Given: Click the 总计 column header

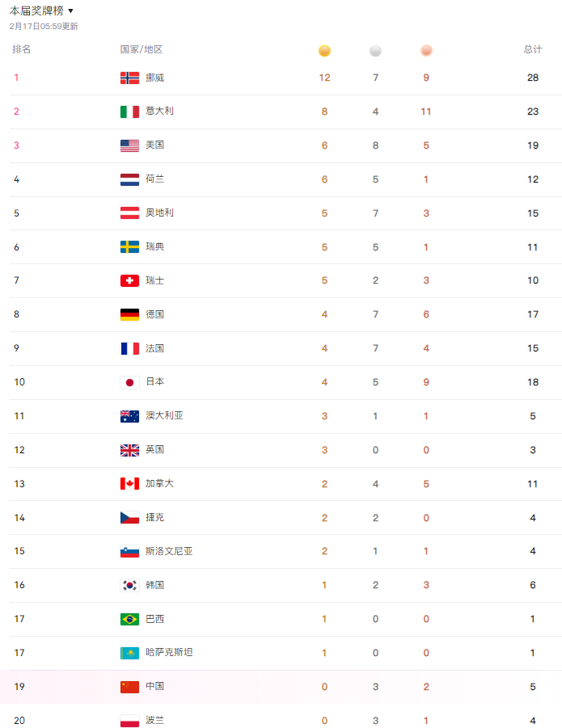Looking at the screenshot, I should pos(532,50).
